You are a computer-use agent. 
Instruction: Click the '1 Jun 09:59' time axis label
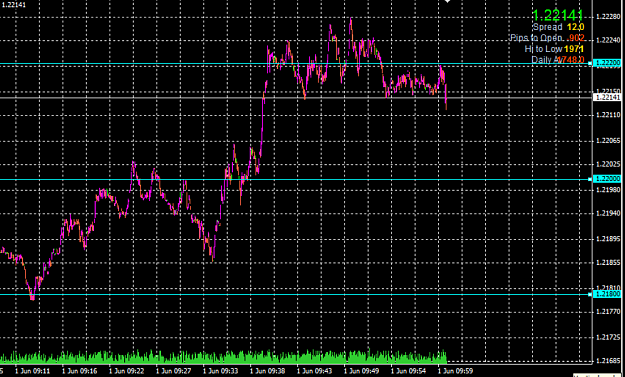pos(456,371)
